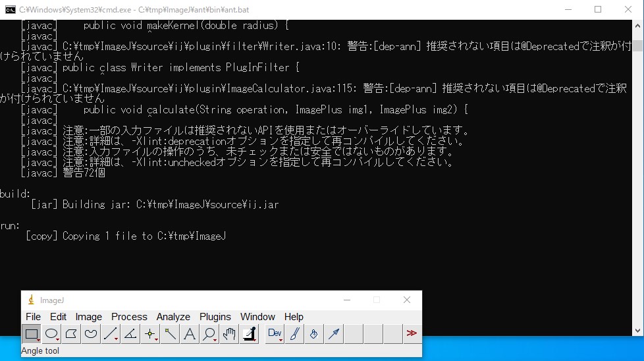Select the Hand scrolling tool
644x361 pixels.
coord(228,333)
